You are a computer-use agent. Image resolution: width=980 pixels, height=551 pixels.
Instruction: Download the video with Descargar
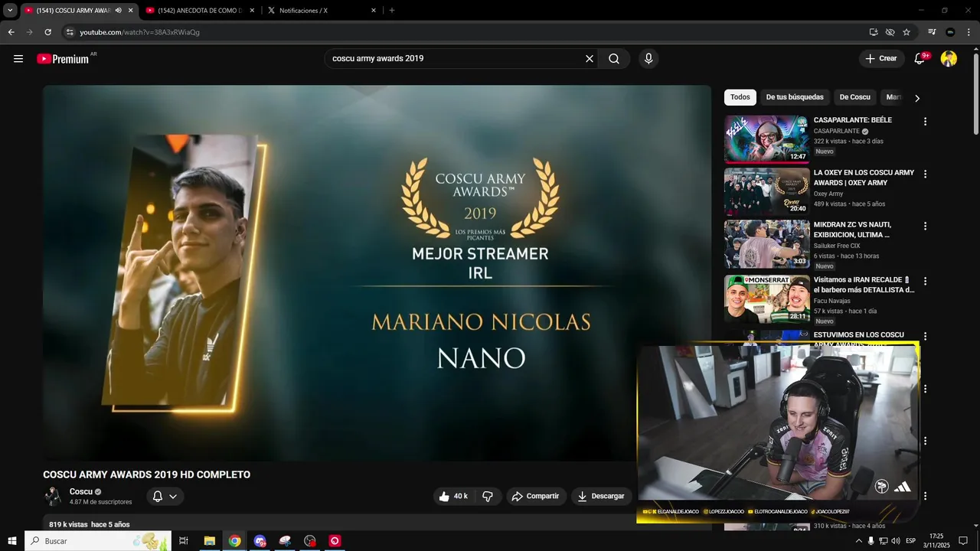tap(601, 496)
